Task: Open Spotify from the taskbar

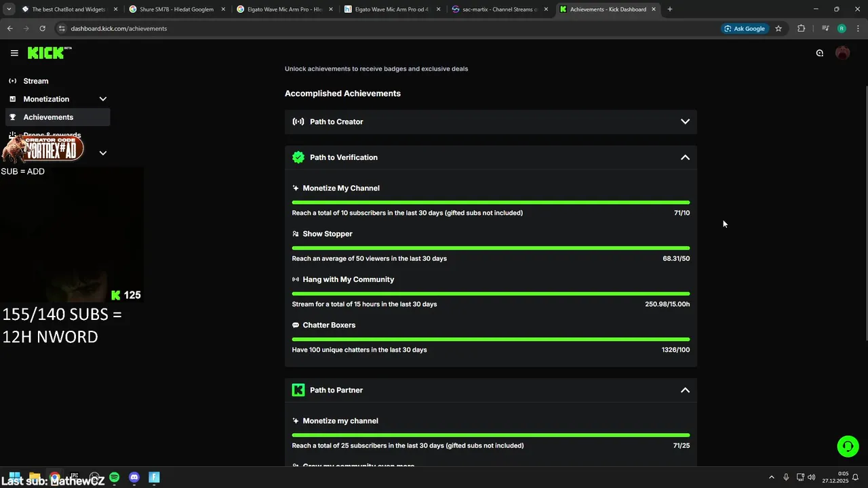Action: pyautogui.click(x=115, y=478)
